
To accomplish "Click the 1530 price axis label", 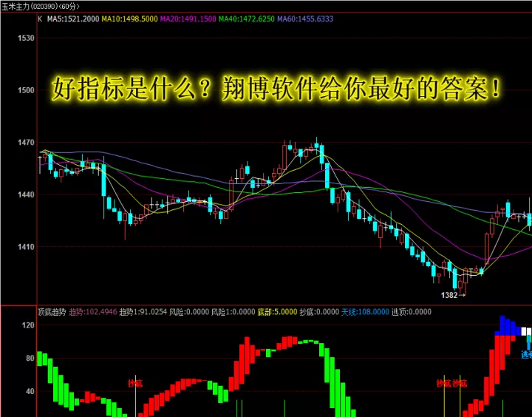I will pos(26,38).
